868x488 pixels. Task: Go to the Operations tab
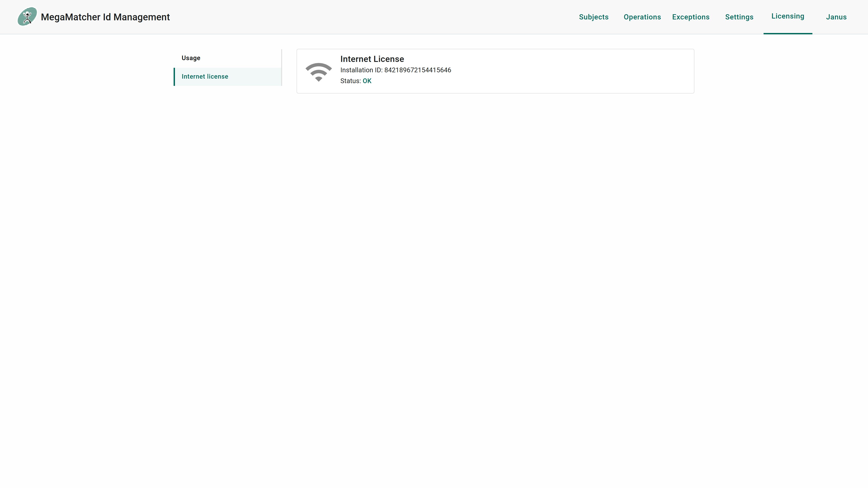tap(642, 17)
